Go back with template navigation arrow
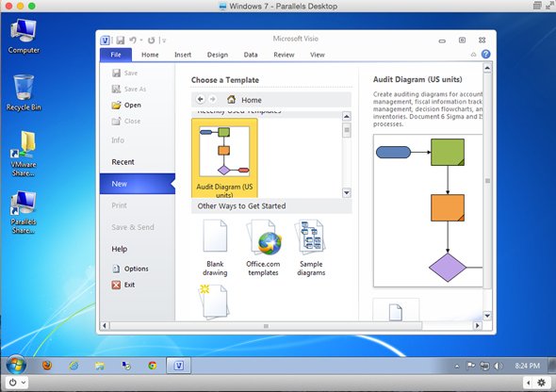Screen dimensions: 556x392 (201, 99)
